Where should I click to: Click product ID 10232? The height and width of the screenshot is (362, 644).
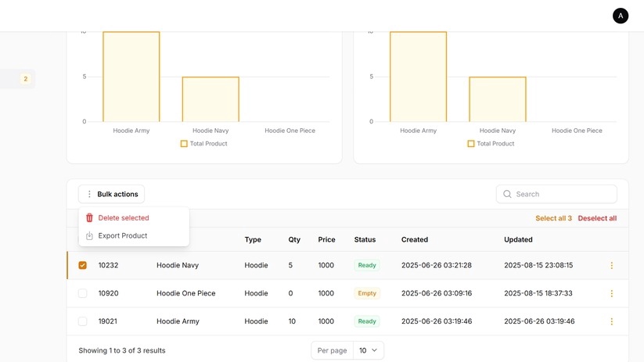pos(108,265)
